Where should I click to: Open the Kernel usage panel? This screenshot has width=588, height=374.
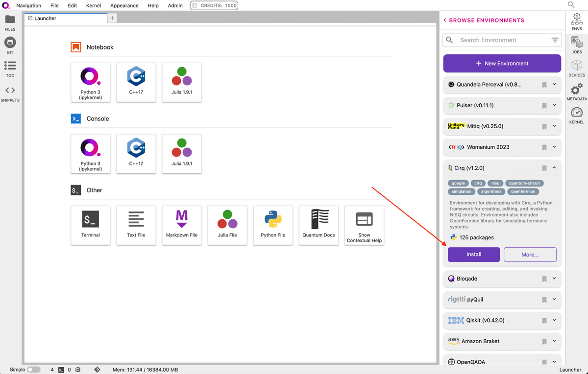point(577,116)
